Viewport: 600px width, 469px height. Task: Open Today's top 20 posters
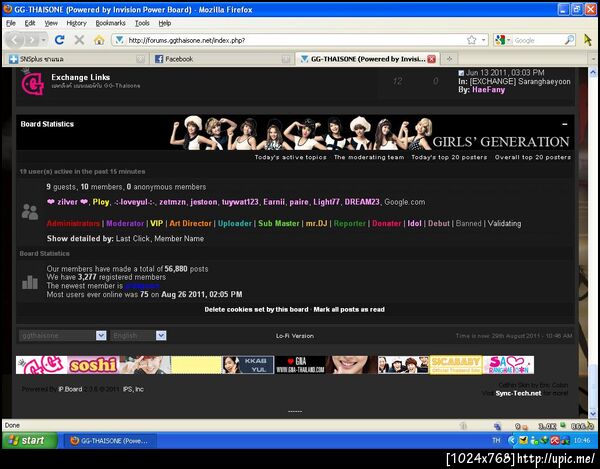click(x=449, y=157)
